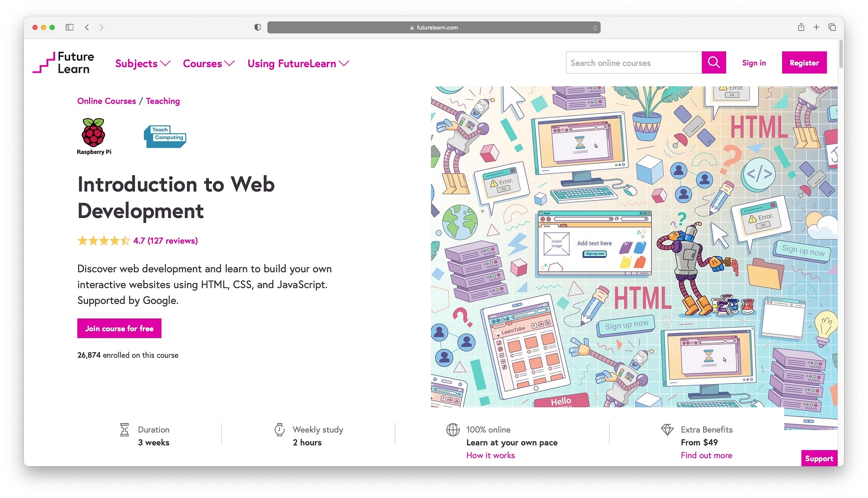Click the Find out more extra benefits link
Screen dimensions: 868x498
coord(707,455)
